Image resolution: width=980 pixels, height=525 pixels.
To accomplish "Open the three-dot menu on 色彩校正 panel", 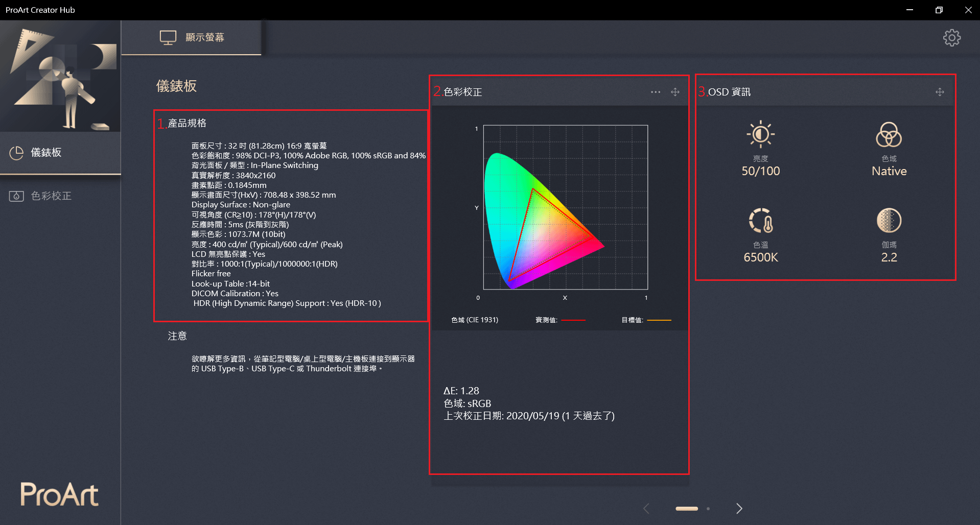I will (x=656, y=92).
